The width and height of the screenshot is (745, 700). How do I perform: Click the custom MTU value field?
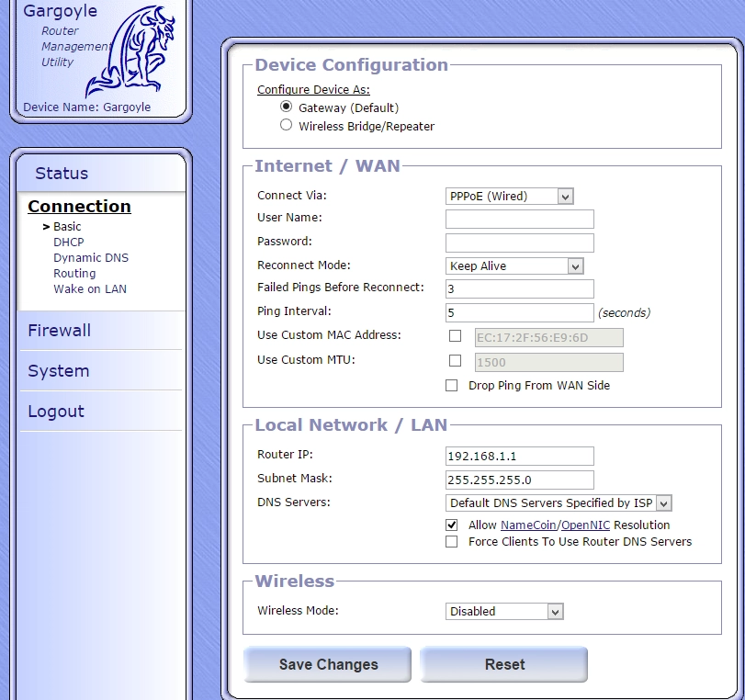[x=549, y=363]
